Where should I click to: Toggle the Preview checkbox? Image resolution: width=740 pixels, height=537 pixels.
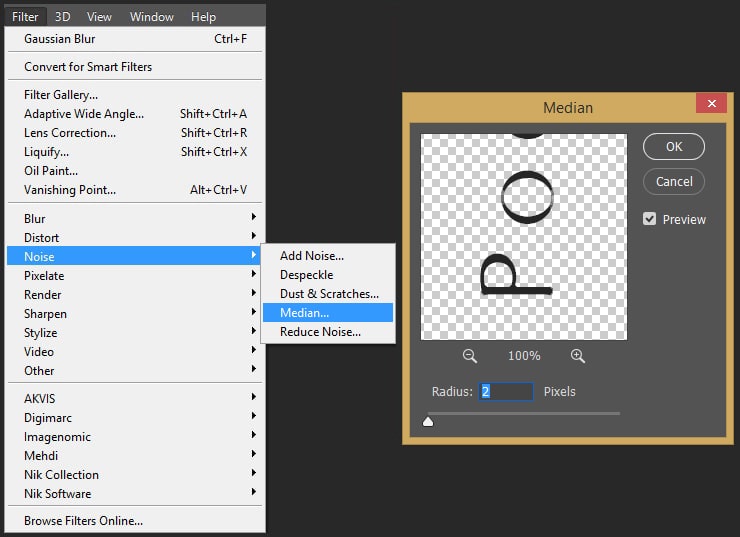[x=650, y=219]
